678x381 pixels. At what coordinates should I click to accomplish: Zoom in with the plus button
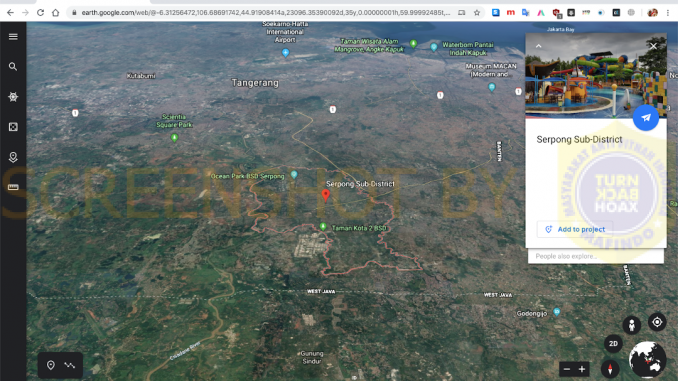(x=582, y=369)
